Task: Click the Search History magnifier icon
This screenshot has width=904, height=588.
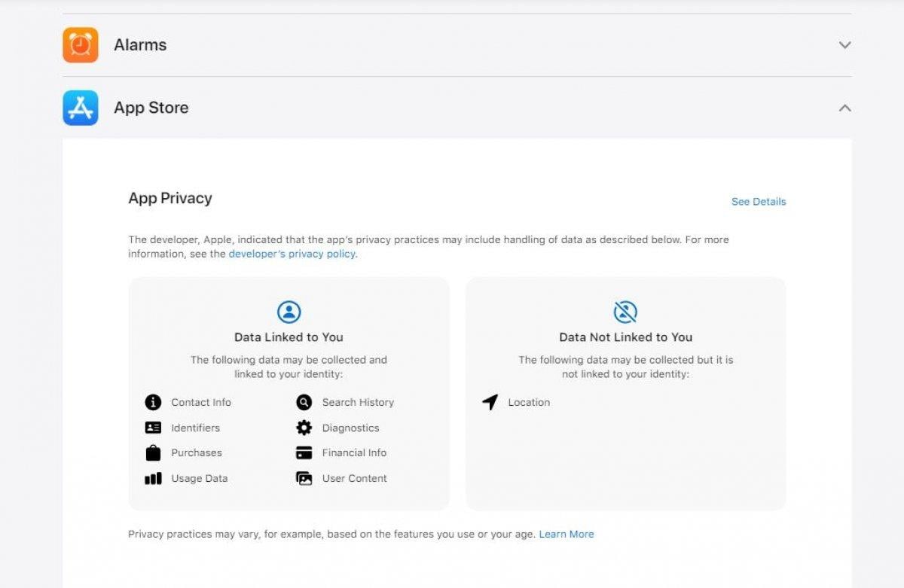Action: click(x=304, y=403)
